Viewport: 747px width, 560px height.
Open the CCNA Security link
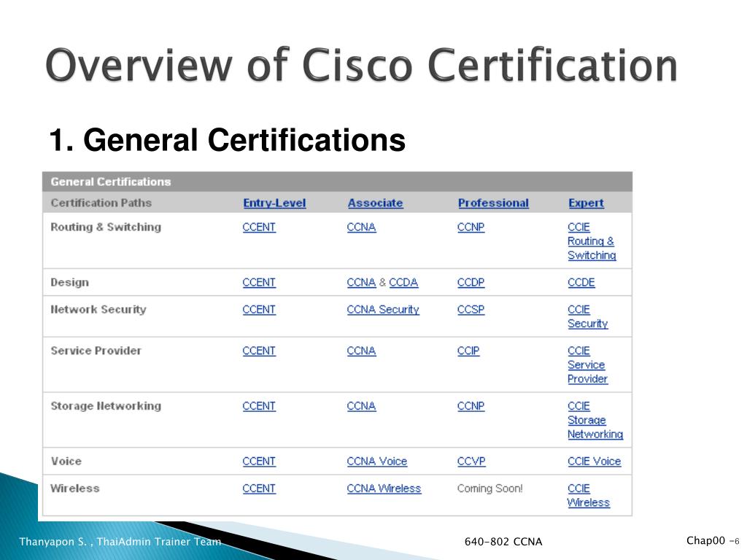pyautogui.click(x=383, y=309)
